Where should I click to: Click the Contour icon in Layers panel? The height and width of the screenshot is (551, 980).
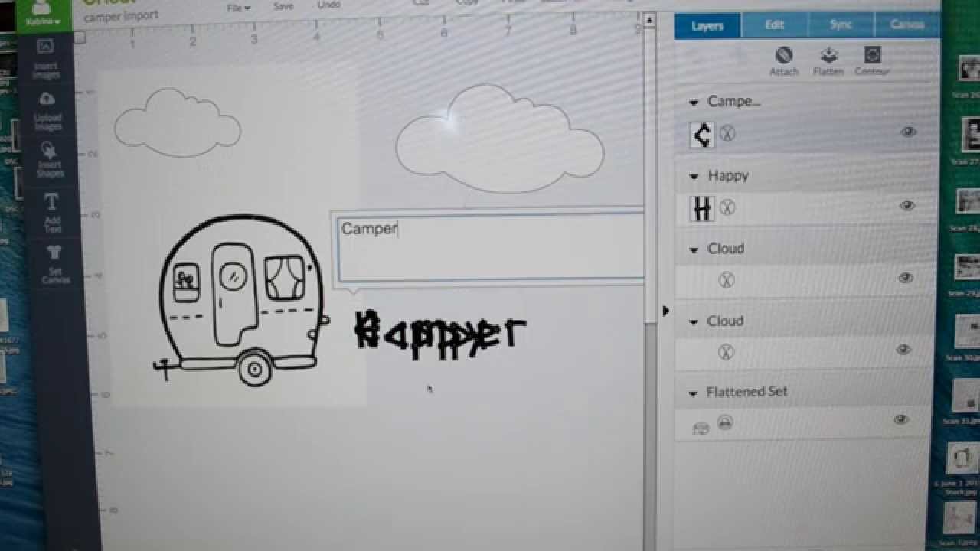coord(872,61)
